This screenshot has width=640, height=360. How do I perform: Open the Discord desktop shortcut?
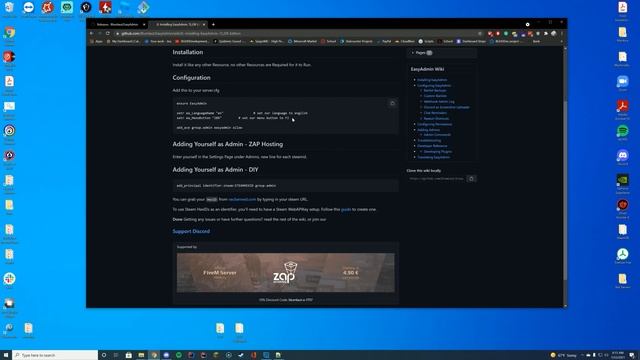point(622,158)
